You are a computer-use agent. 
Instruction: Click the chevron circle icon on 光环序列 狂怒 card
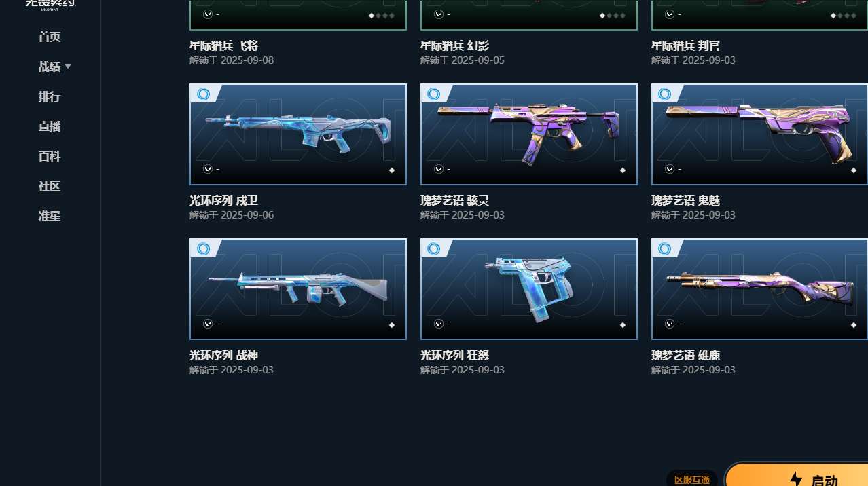point(439,324)
